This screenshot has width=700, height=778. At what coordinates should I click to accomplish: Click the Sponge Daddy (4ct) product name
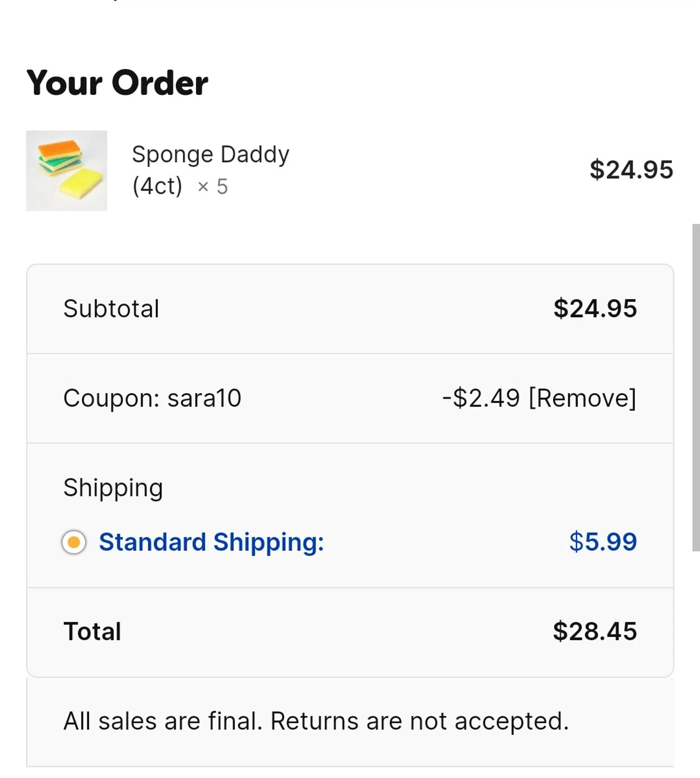coord(210,170)
